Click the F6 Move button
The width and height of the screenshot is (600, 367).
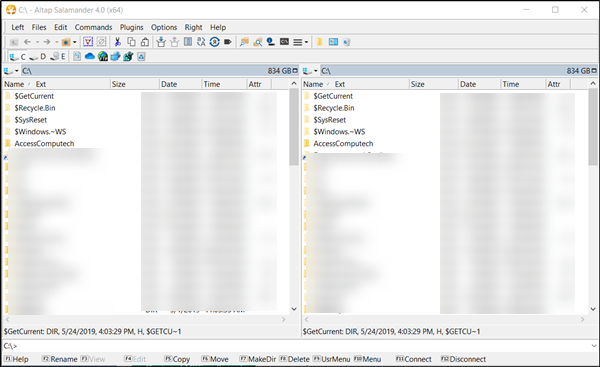click(215, 359)
